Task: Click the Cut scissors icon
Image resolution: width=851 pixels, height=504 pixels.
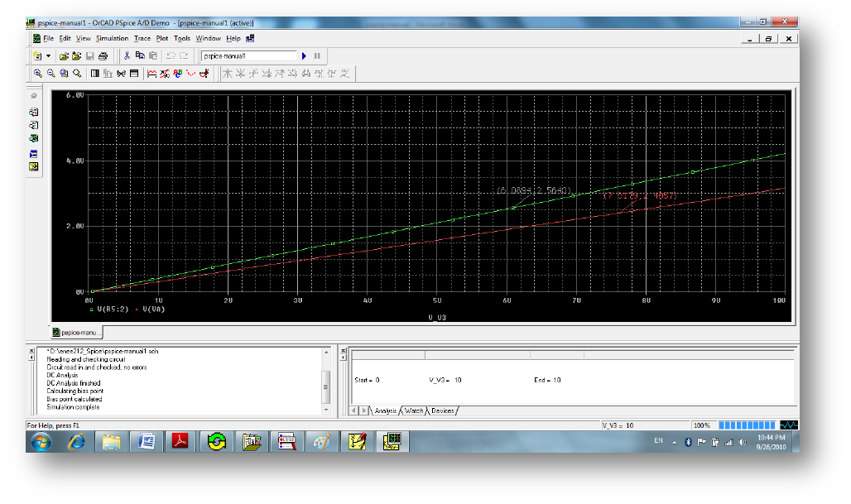Action: click(127, 56)
